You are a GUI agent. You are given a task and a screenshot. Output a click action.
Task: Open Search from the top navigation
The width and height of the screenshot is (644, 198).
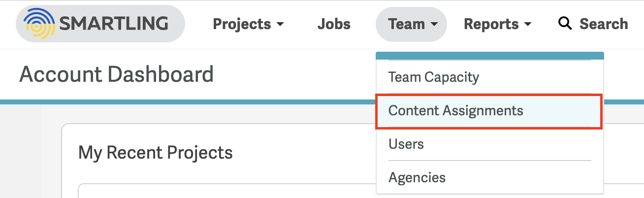point(593,24)
